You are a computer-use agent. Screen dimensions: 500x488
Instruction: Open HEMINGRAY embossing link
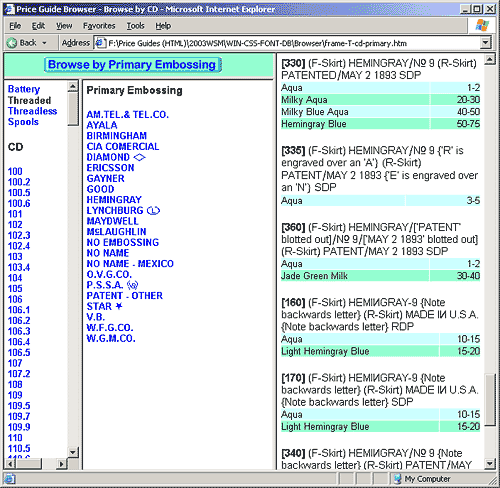pyautogui.click(x=114, y=200)
